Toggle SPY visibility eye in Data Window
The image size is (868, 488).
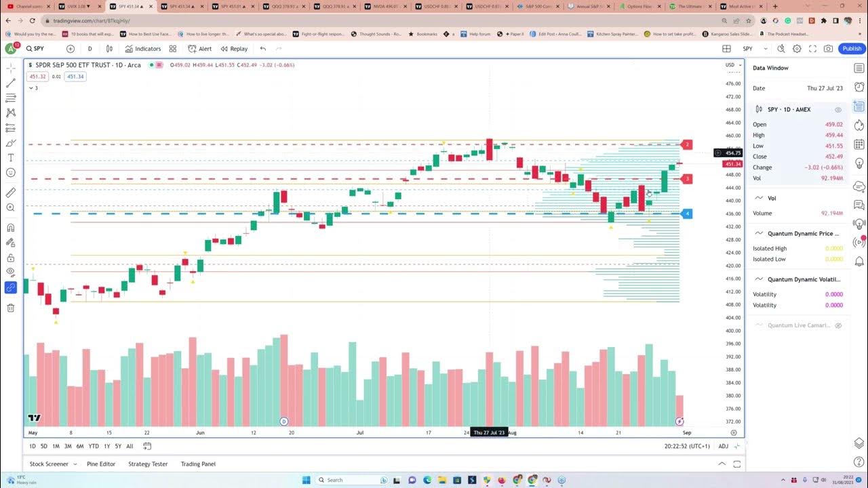point(838,110)
